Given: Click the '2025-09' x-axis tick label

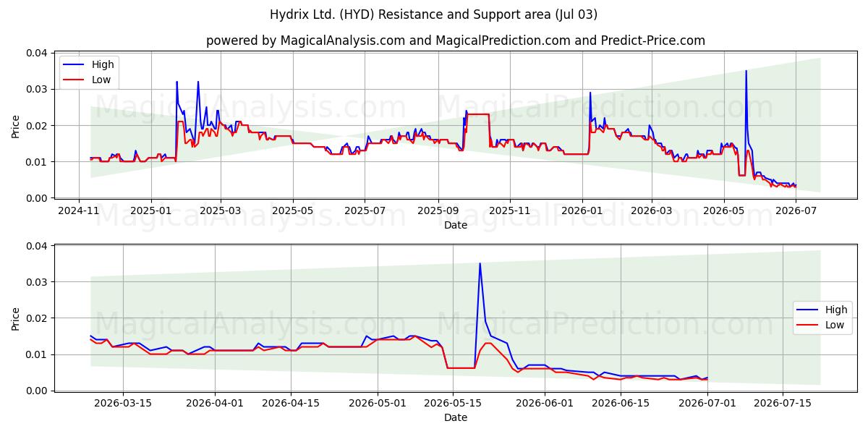Looking at the screenshot, I should 438,210.
